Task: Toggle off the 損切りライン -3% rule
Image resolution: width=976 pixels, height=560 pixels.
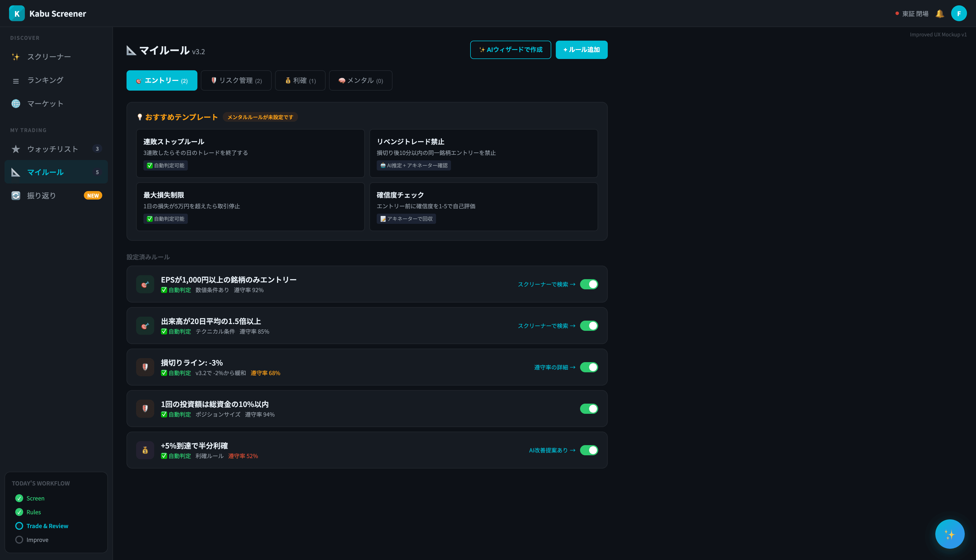Action: (589, 367)
